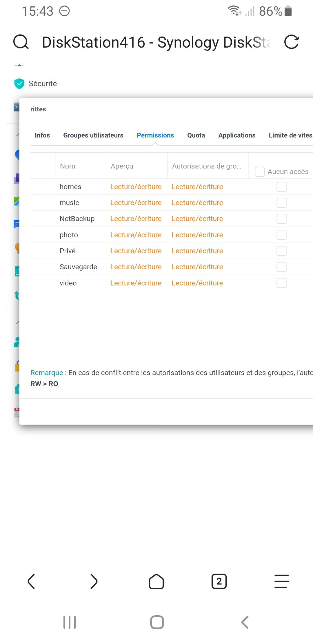Tap the browser search magnifier icon
This screenshot has height=644, width=313.
point(21,42)
